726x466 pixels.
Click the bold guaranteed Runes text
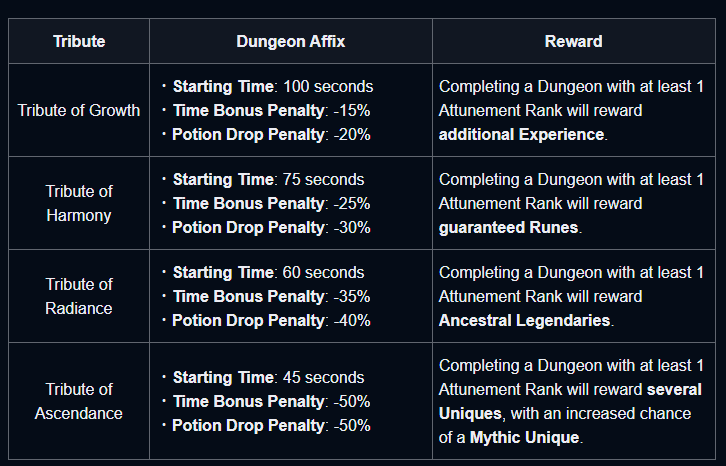point(508,227)
